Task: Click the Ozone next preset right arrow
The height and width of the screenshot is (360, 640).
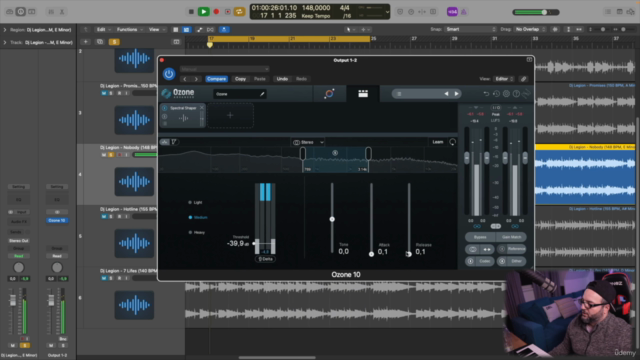Action: point(456,94)
